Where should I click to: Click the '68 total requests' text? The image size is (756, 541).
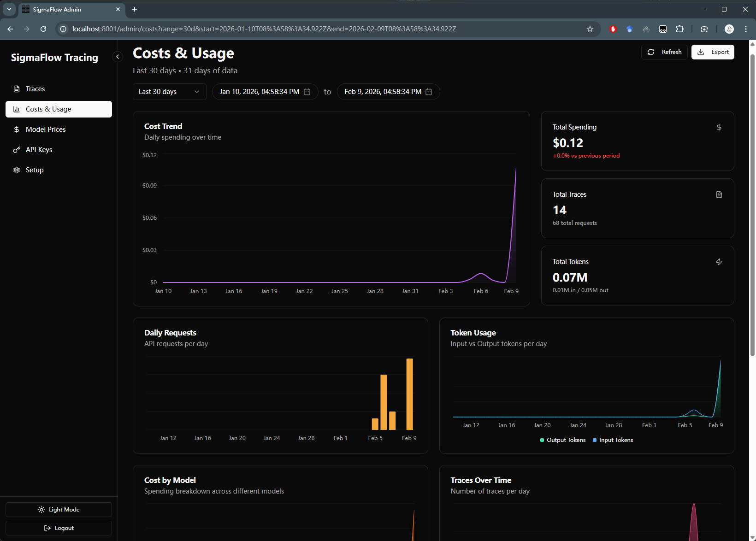coord(575,223)
